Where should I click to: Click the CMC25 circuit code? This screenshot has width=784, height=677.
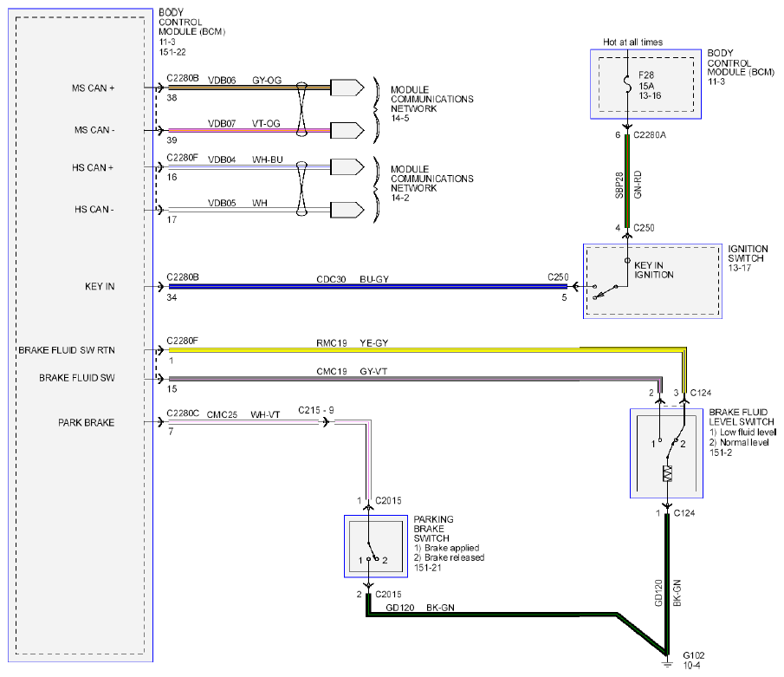(x=222, y=415)
